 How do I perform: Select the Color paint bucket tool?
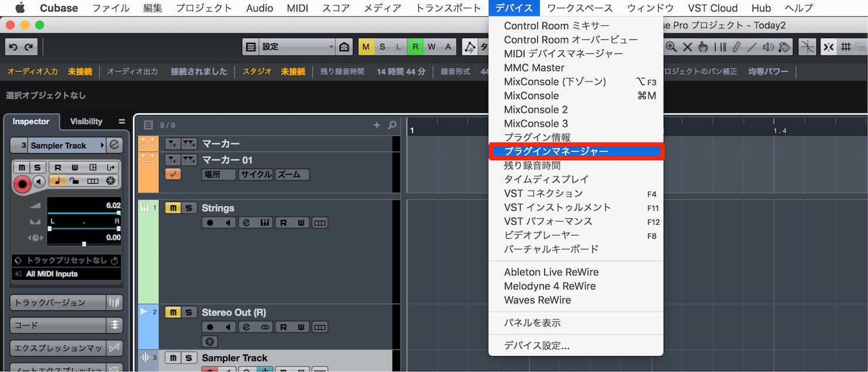click(784, 47)
